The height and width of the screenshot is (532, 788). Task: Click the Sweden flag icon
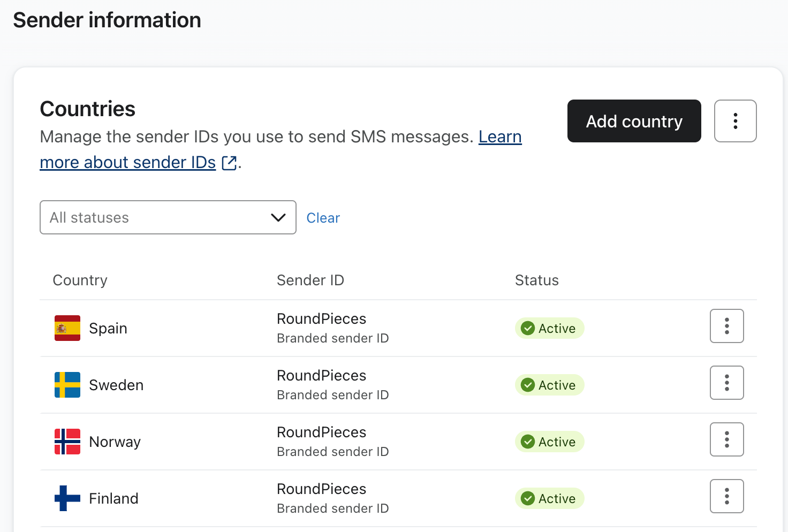(x=67, y=384)
